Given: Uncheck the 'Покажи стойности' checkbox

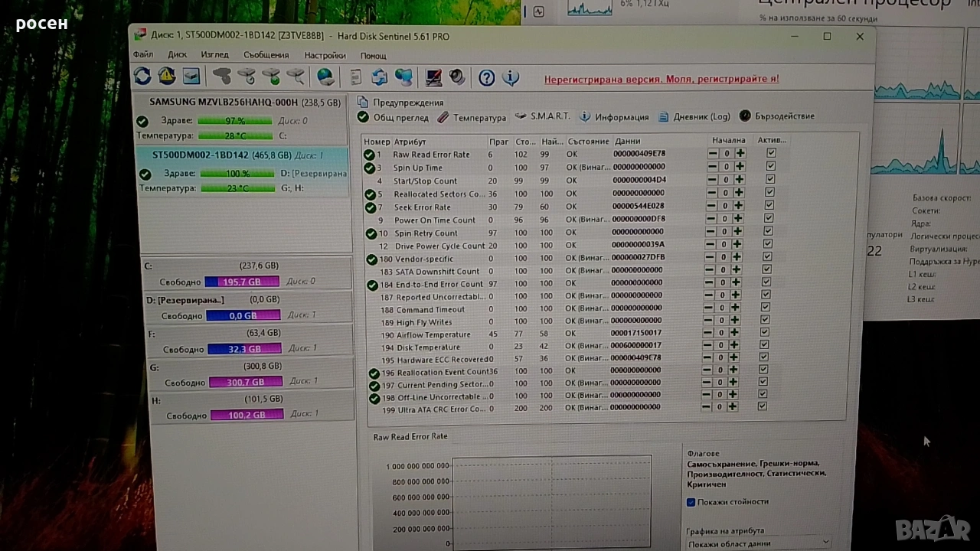Looking at the screenshot, I should (x=691, y=502).
